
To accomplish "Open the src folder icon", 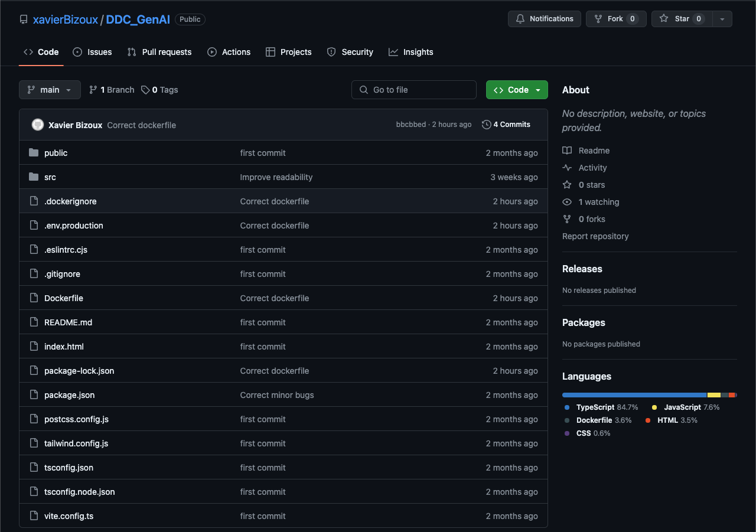I will pyautogui.click(x=34, y=177).
